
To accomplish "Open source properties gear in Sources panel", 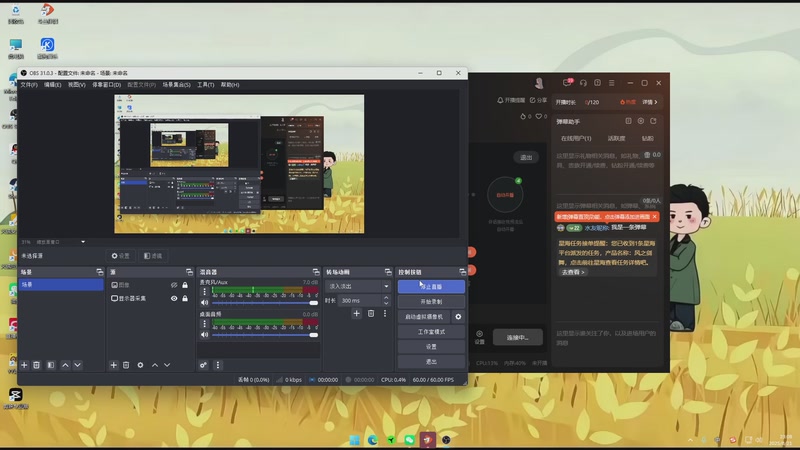I will pos(140,365).
